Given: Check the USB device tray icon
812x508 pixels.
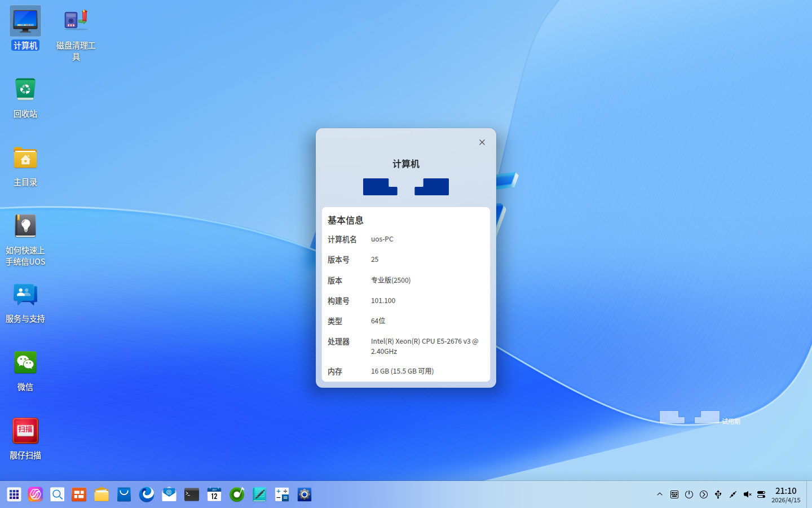Looking at the screenshot, I should pos(718,494).
